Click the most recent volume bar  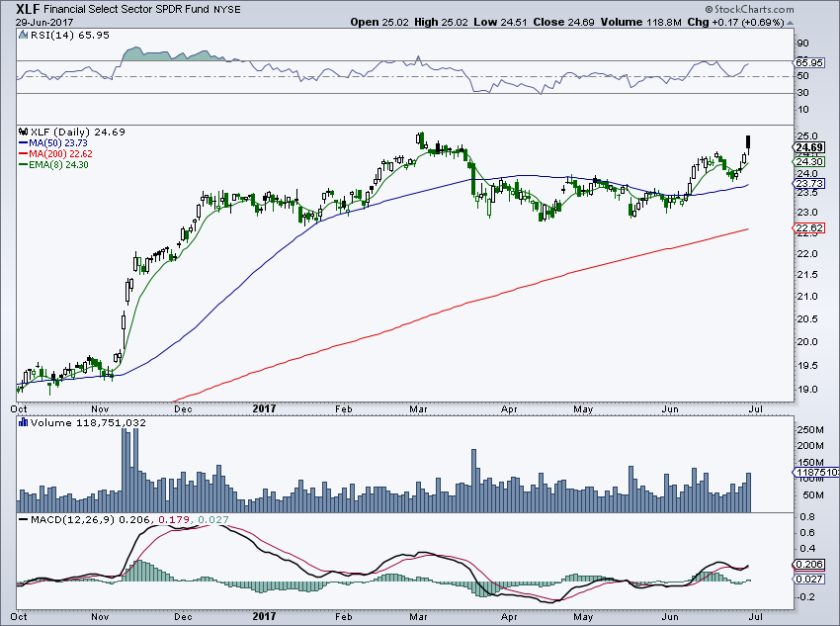(x=748, y=492)
